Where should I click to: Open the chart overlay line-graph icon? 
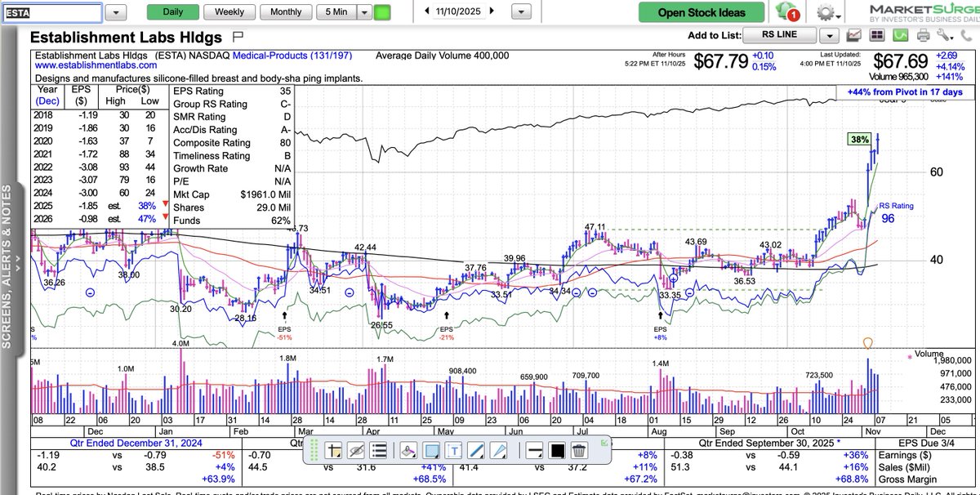point(854,35)
